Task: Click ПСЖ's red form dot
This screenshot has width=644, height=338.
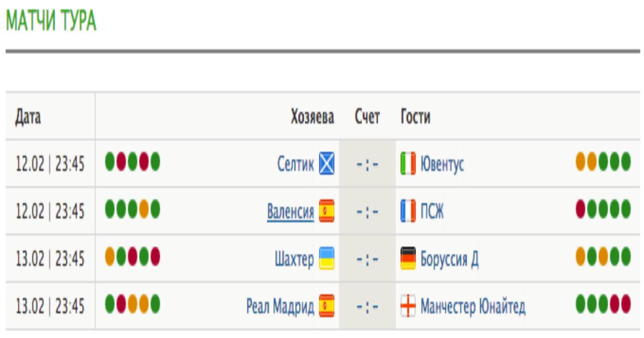Action: tap(580, 208)
